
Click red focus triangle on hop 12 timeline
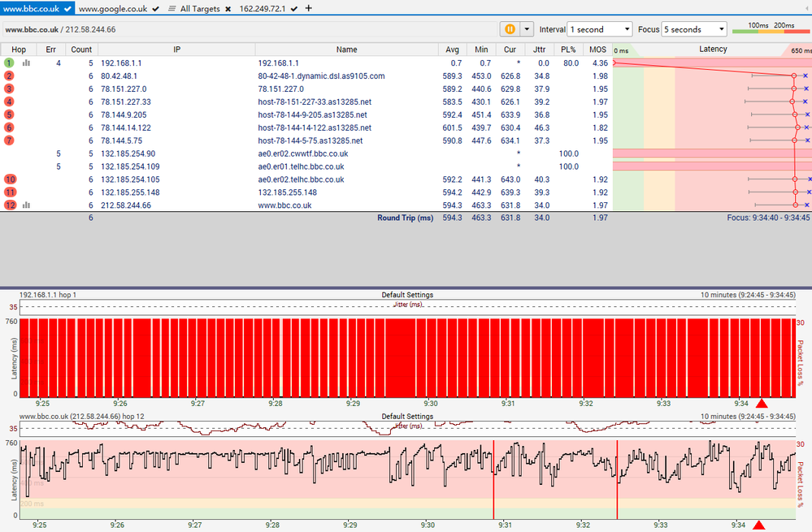coord(758,526)
